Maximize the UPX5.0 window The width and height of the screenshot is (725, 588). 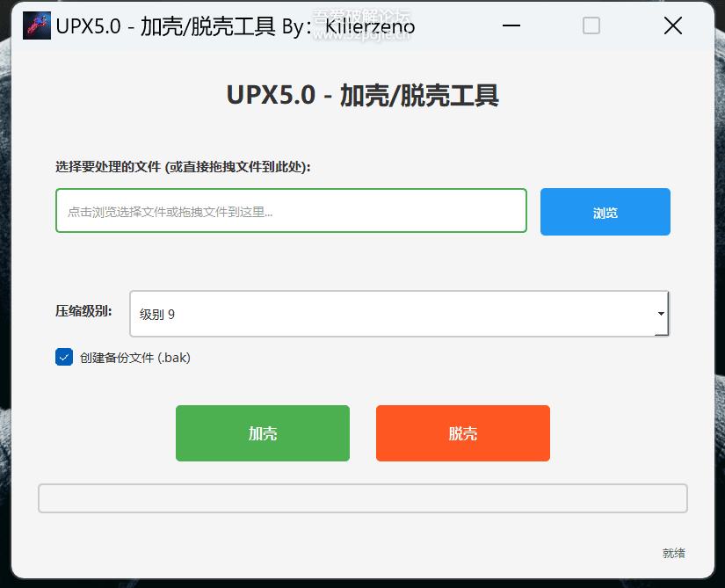tap(591, 25)
